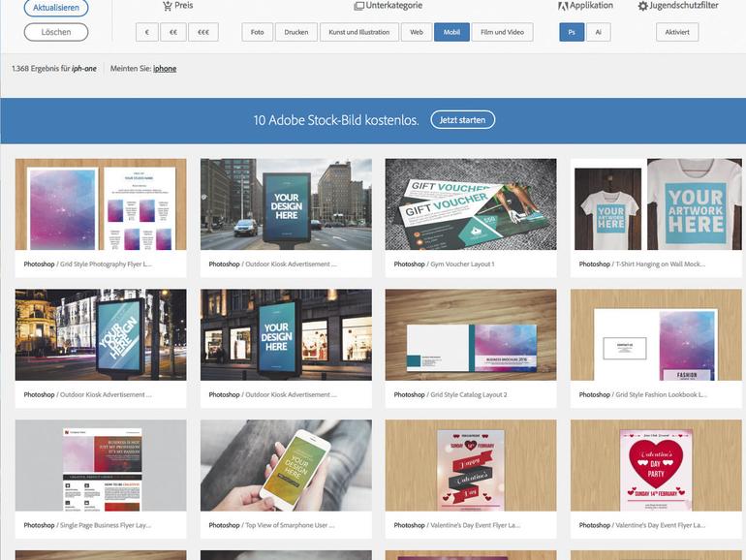This screenshot has height=560, width=746.
Task: Click 'Top View of Smartphone User' caption
Action: [290, 525]
